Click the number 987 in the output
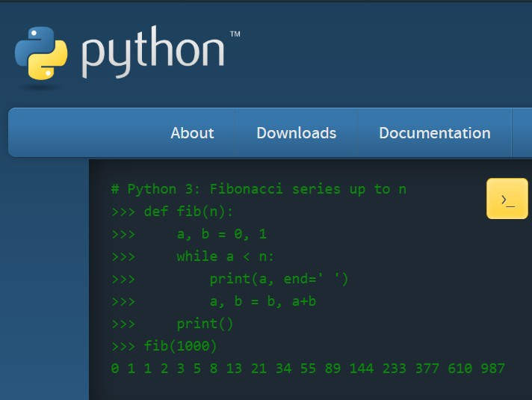The width and height of the screenshot is (532, 400). (492, 369)
